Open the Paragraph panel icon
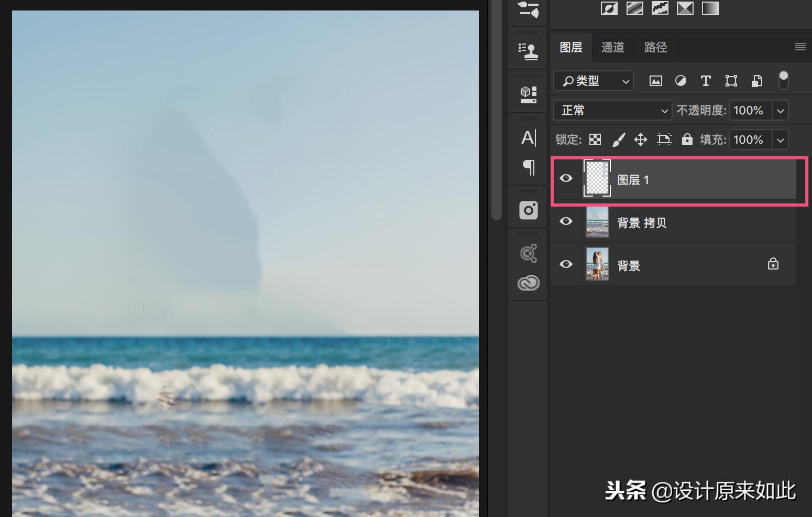This screenshot has height=517, width=812. pos(529,167)
